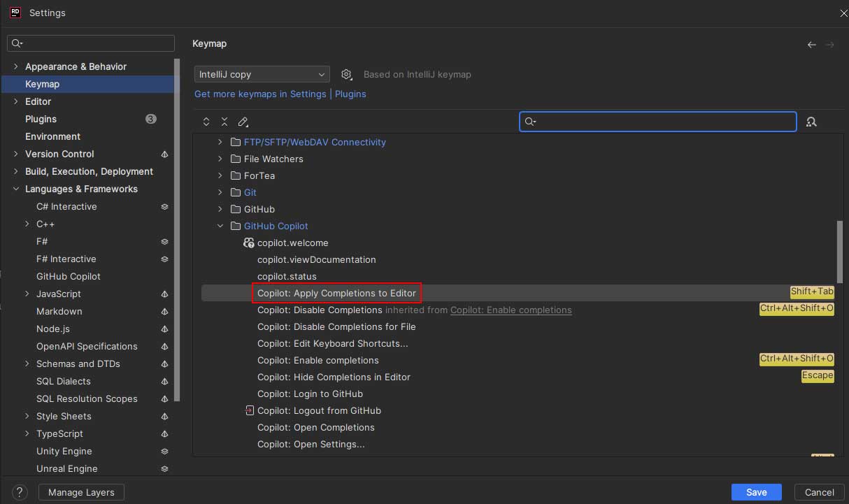849x504 pixels.
Task: Click the Manage Layers button
Action: pyautogui.click(x=81, y=492)
